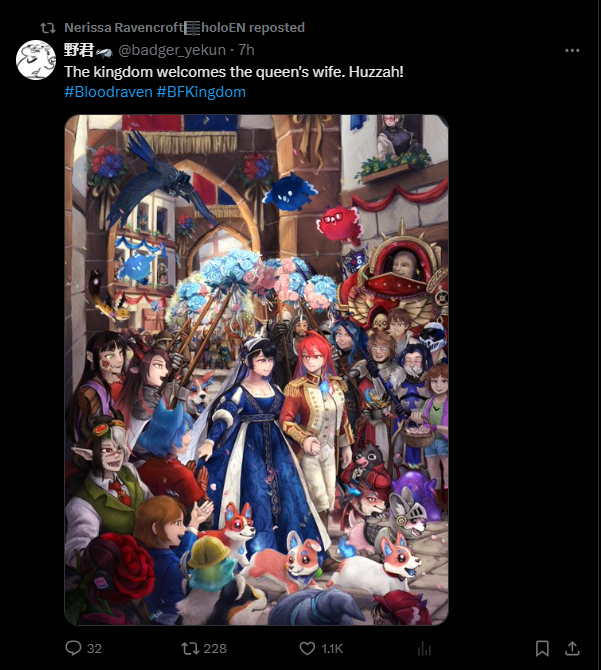Open the #Bloodraven hashtag
The width and height of the screenshot is (601, 670).
point(108,92)
